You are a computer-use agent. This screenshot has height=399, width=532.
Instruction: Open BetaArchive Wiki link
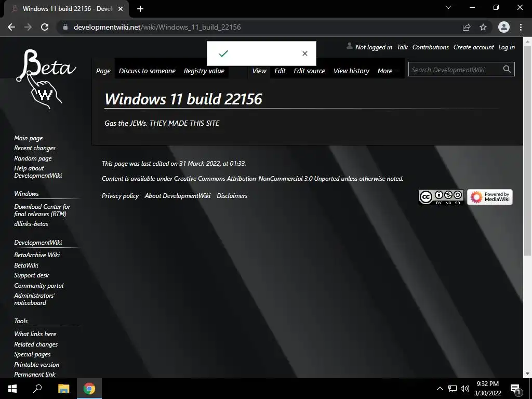click(x=37, y=255)
